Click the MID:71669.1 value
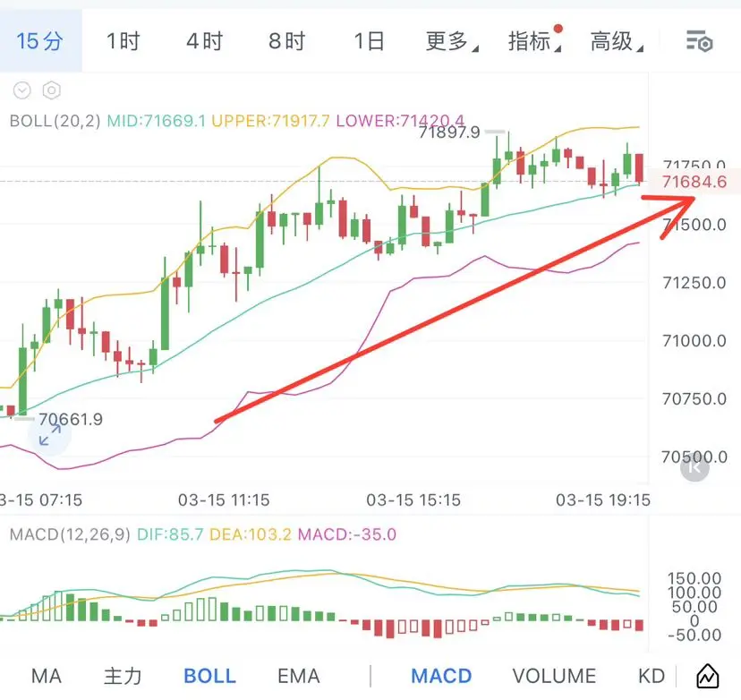Screen dimensions: 741x700 157,121
